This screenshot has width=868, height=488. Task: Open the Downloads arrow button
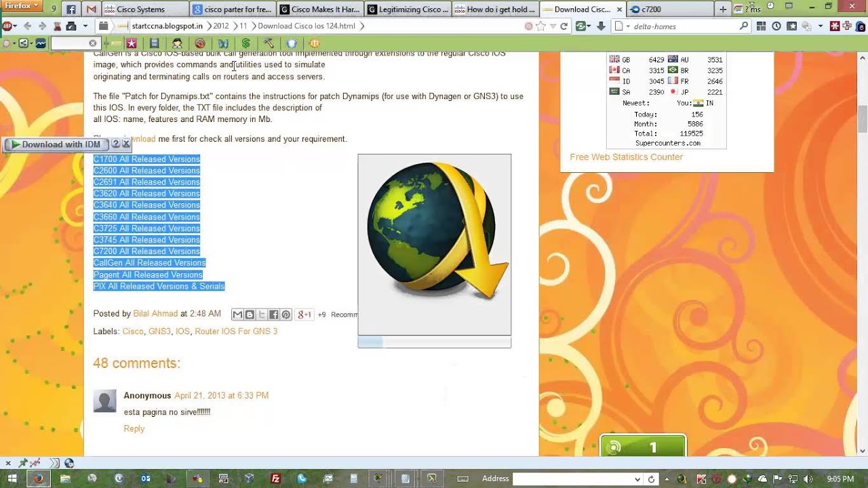(601, 26)
